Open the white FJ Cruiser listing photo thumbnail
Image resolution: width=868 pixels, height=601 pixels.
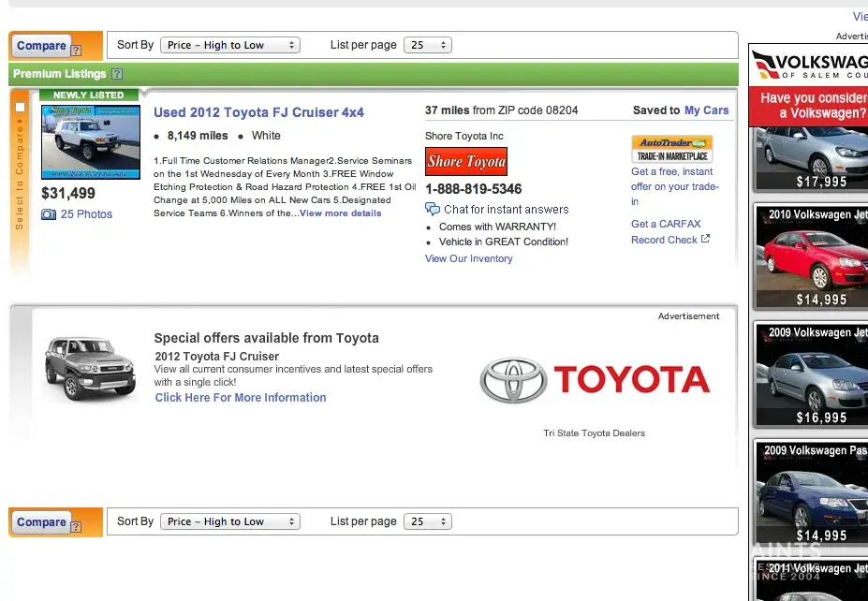tap(90, 142)
